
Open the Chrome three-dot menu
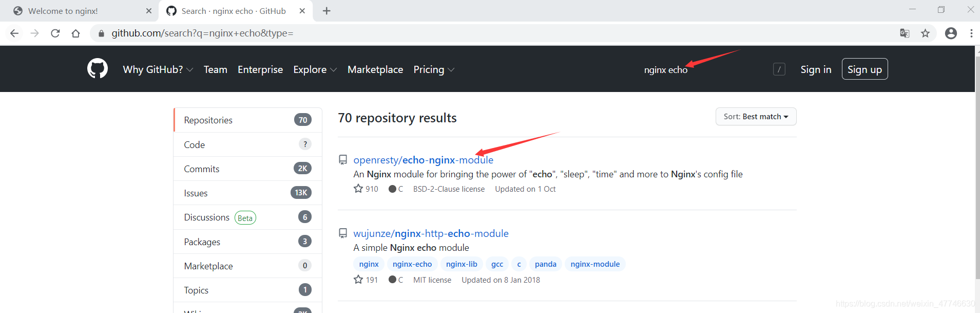click(971, 33)
